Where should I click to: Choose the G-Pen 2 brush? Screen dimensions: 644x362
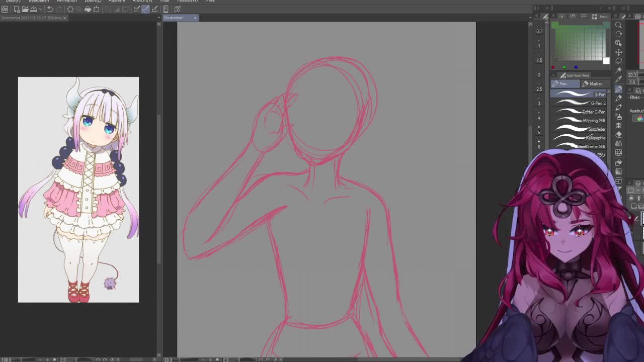pyautogui.click(x=579, y=103)
